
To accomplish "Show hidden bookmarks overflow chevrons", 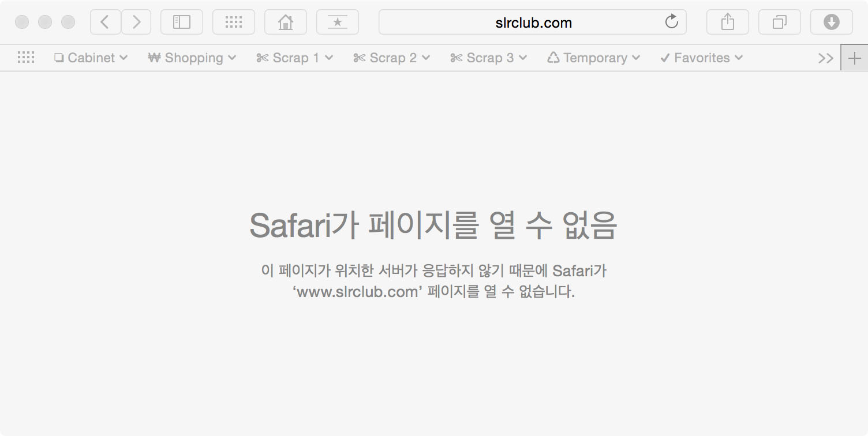I will coord(826,58).
